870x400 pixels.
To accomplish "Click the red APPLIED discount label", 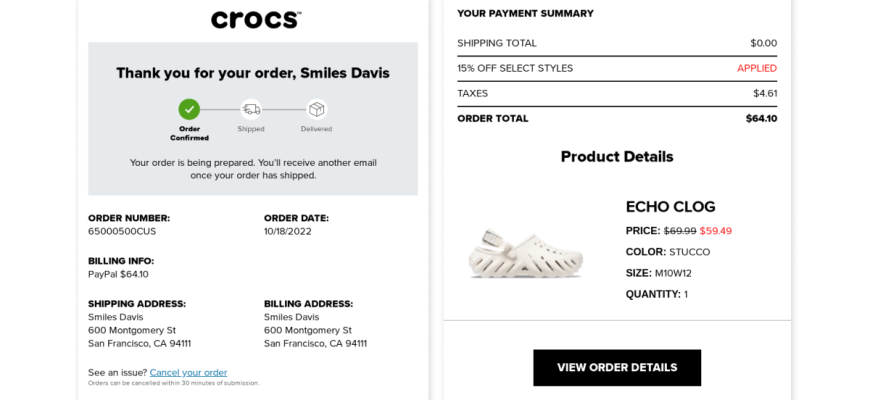I will point(756,68).
